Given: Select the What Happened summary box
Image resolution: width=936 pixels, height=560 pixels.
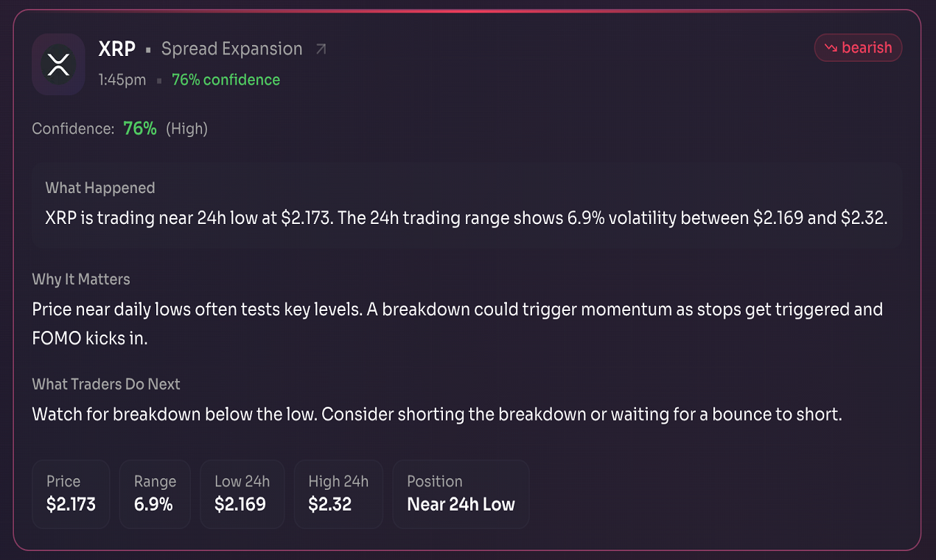Looking at the screenshot, I should [x=466, y=204].
